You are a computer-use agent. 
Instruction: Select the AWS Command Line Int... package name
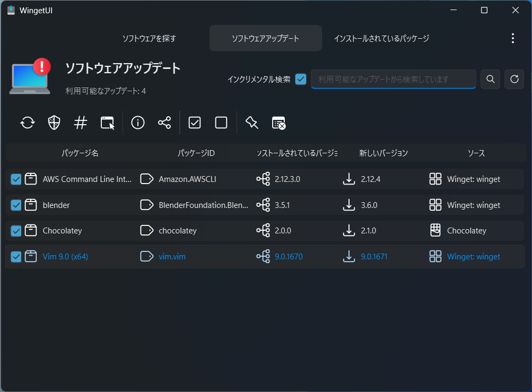coord(87,179)
